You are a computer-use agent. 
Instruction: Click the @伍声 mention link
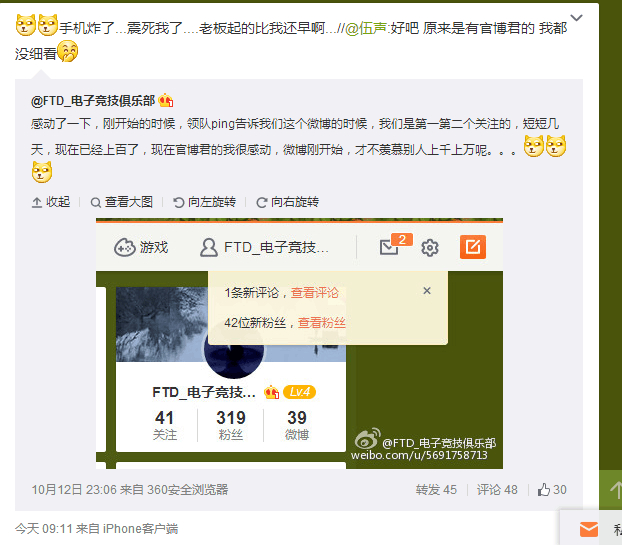point(366,28)
